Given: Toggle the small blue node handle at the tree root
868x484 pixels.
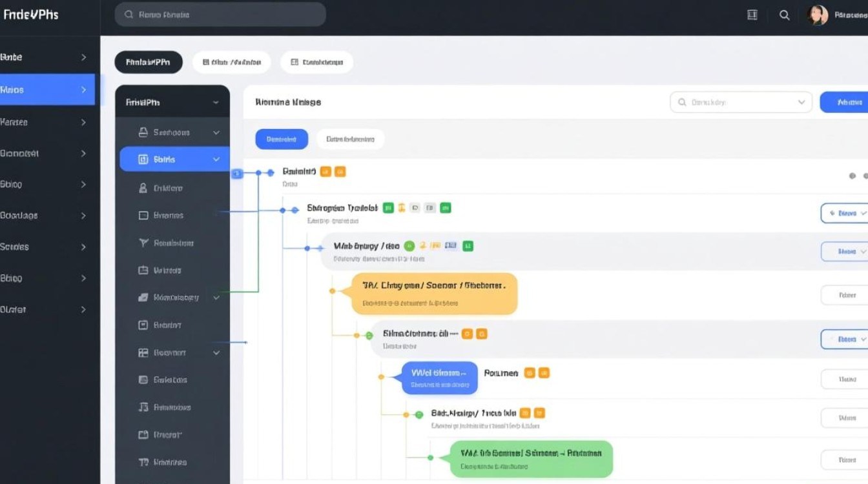Looking at the screenshot, I should [x=236, y=173].
